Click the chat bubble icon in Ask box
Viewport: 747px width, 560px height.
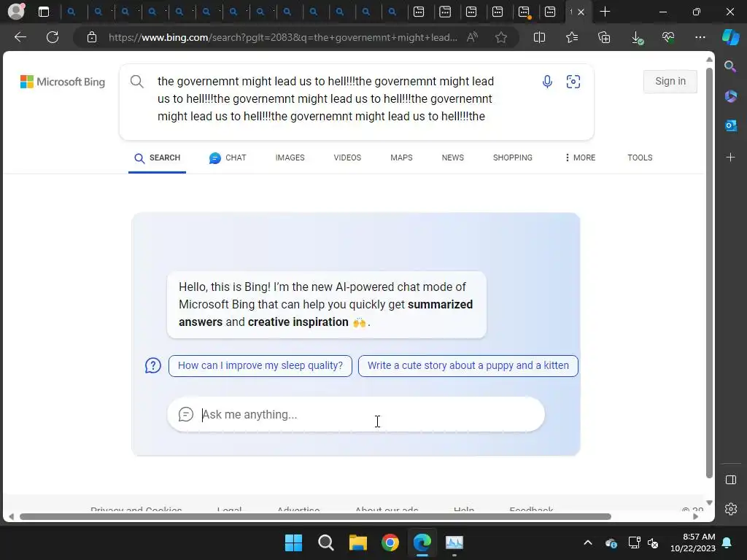click(186, 414)
